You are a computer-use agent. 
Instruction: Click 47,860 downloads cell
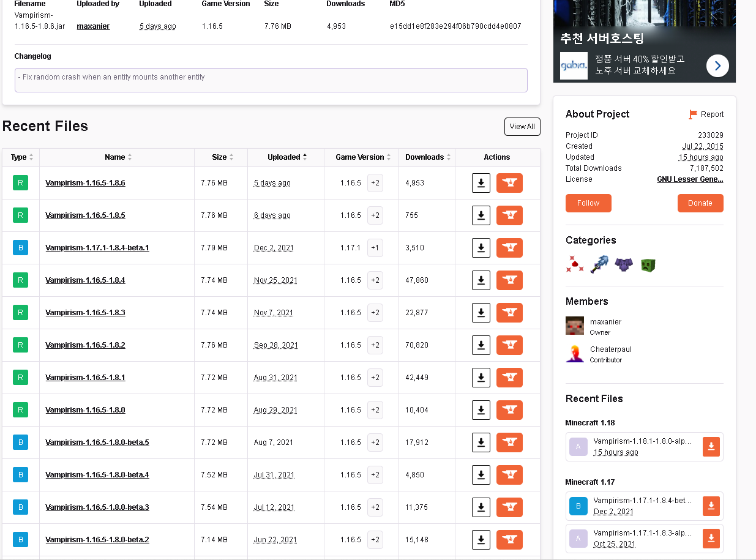[x=417, y=280]
